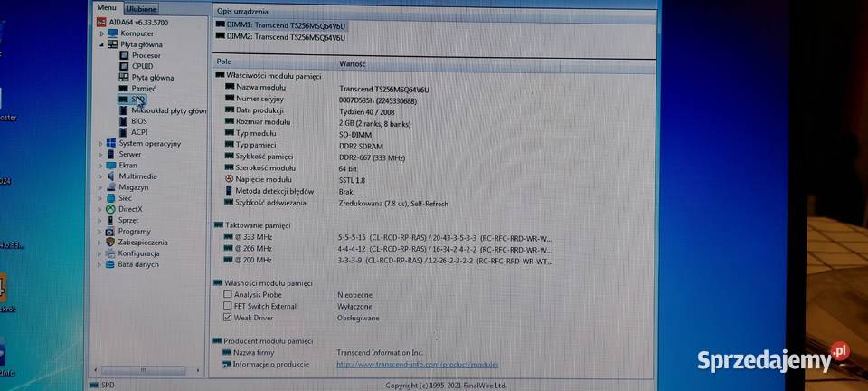Click the Informacje o produkcie icon
The image size is (868, 391).
(x=226, y=365)
